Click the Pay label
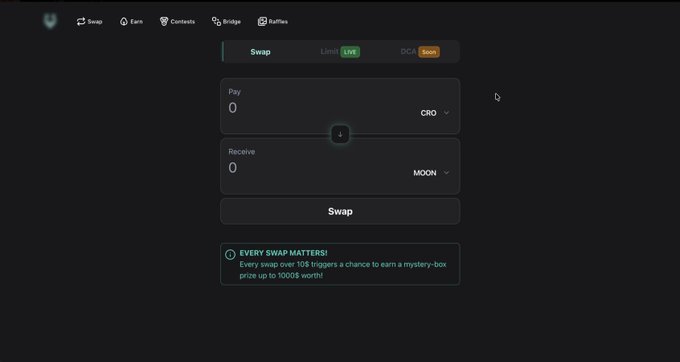Viewport: 680px width, 362px height. pos(235,92)
